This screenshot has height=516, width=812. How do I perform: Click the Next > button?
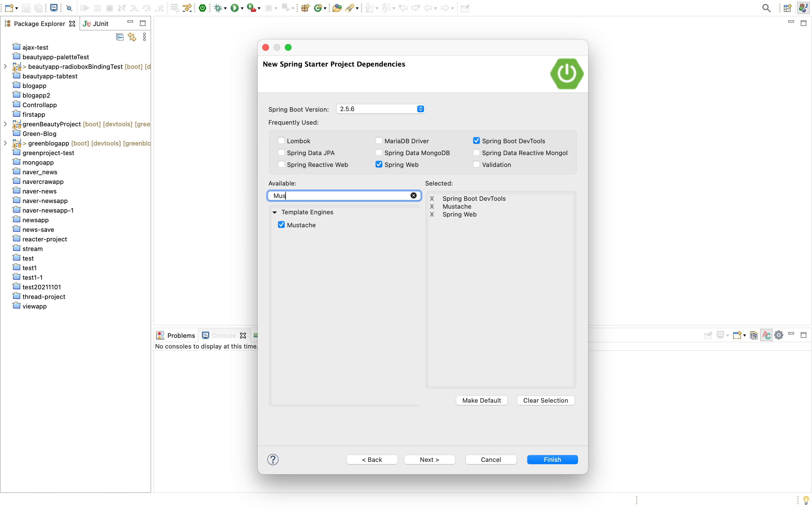[429, 459]
